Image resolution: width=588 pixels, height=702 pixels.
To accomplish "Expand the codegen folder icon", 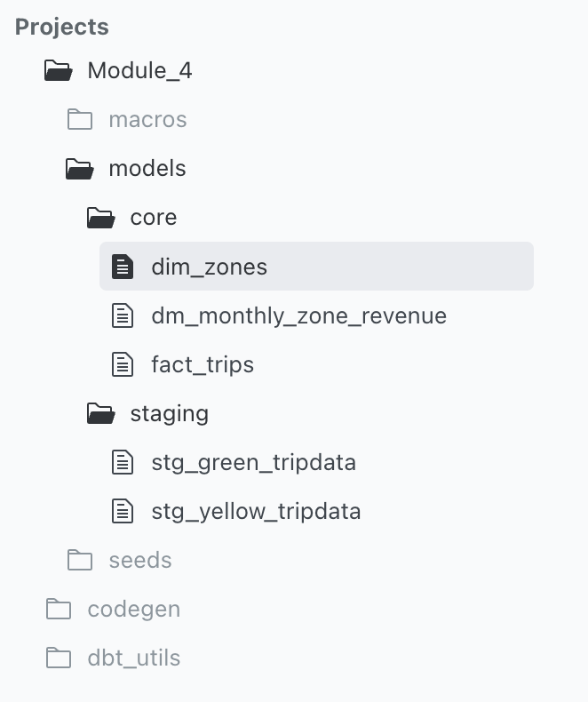I will pyautogui.click(x=59, y=609).
